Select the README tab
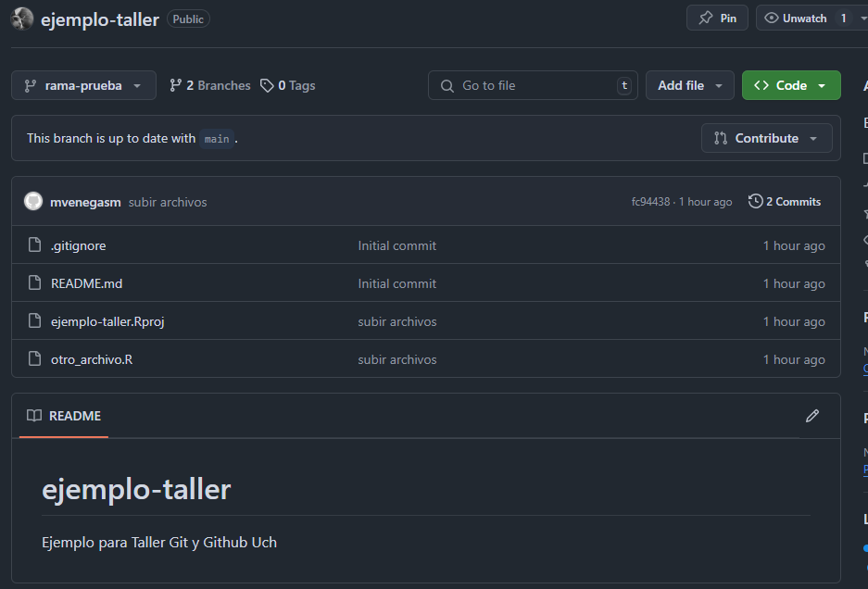 point(64,416)
